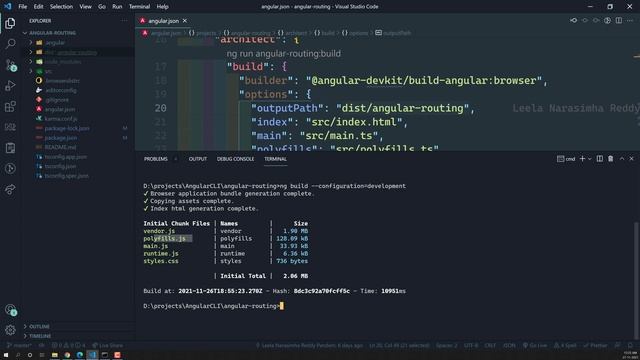
Task: Switch to the DEBUG CONSOLE tab
Action: pos(235,159)
